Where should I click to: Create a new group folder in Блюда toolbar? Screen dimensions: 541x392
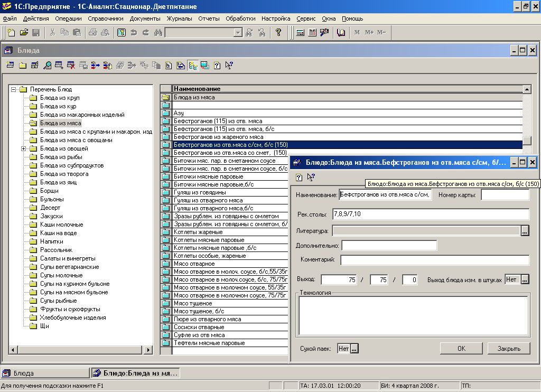(23, 65)
